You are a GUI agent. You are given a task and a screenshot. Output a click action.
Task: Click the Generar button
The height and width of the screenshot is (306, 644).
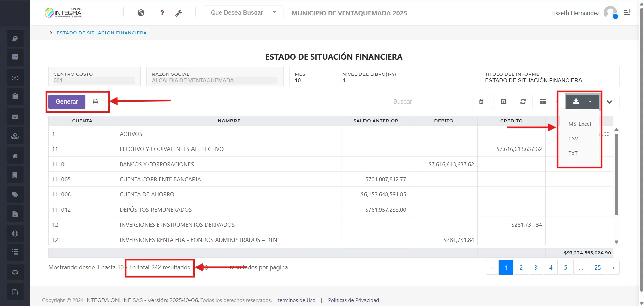point(66,101)
